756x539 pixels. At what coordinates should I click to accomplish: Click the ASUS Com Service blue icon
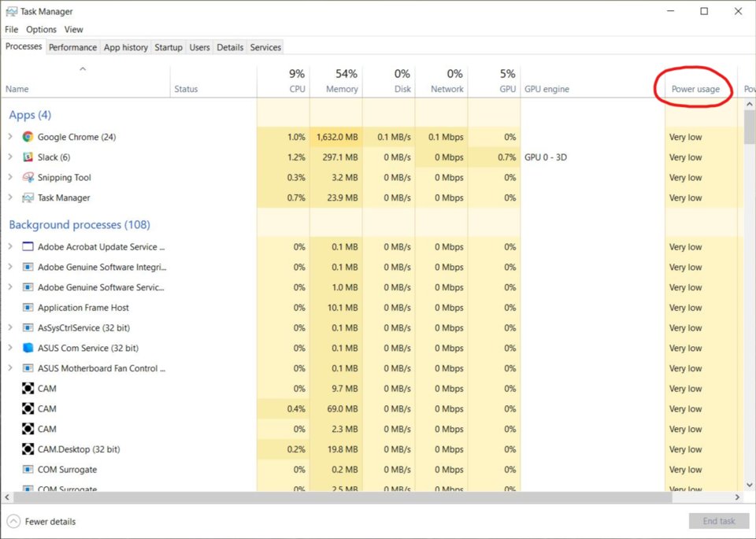(x=28, y=348)
